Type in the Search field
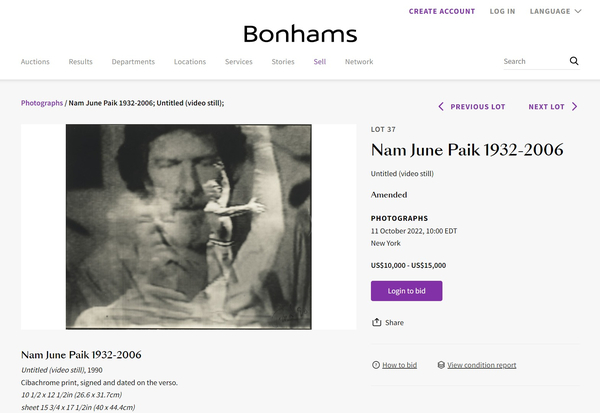The width and height of the screenshot is (600, 413). tap(530, 61)
